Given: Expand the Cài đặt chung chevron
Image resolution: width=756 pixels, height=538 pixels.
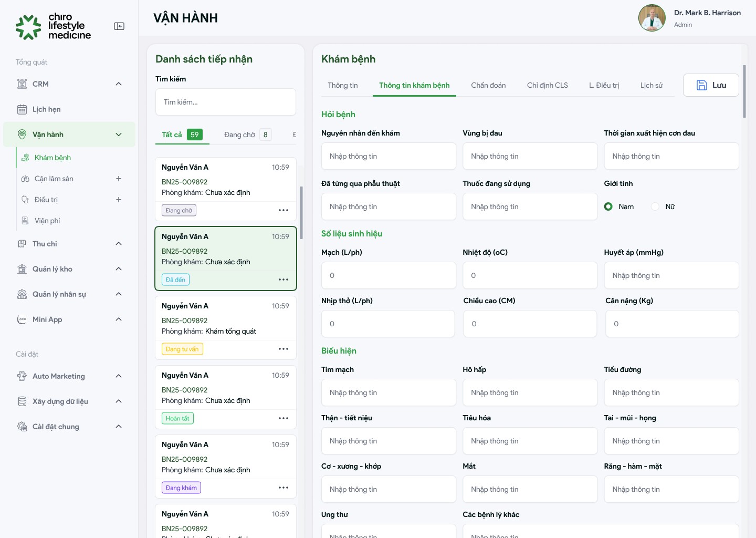Looking at the screenshot, I should 119,427.
